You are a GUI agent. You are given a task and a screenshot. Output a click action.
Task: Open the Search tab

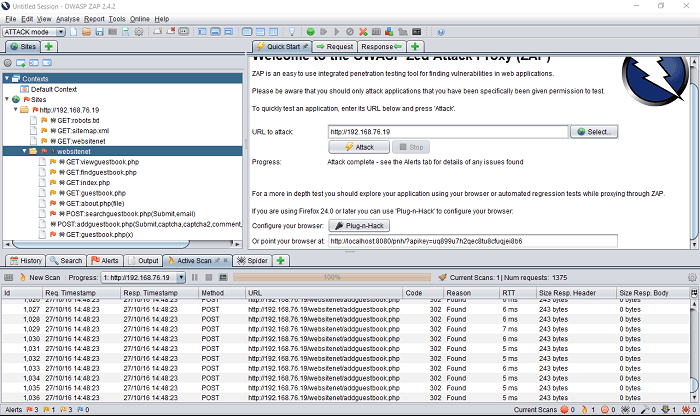[66, 261]
